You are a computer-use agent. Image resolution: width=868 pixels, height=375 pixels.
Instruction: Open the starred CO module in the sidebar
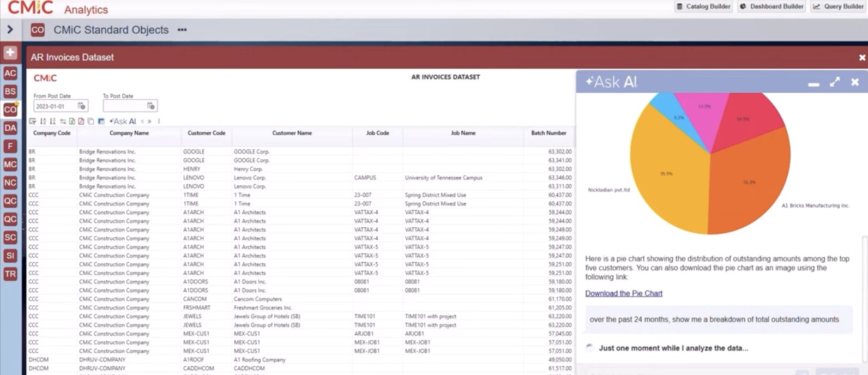10,110
